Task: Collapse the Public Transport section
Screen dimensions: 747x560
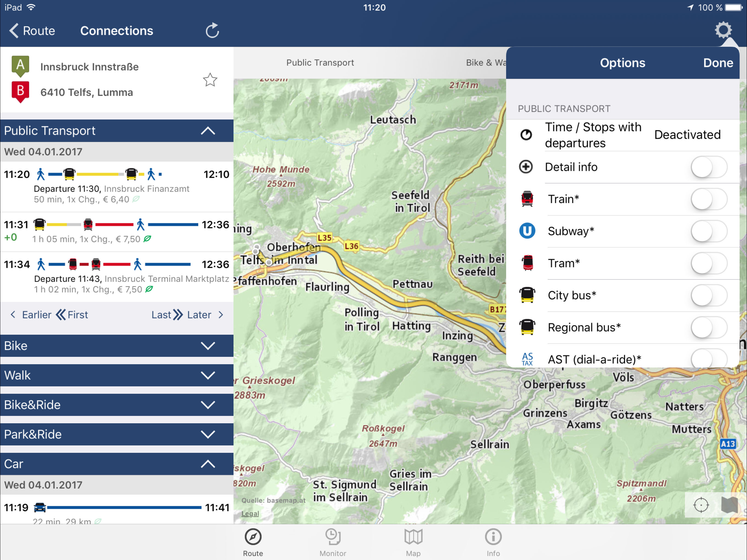Action: [116, 131]
